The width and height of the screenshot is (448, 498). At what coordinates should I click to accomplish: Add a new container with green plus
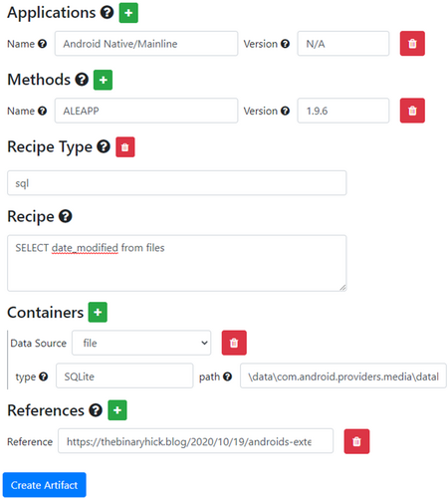98,312
